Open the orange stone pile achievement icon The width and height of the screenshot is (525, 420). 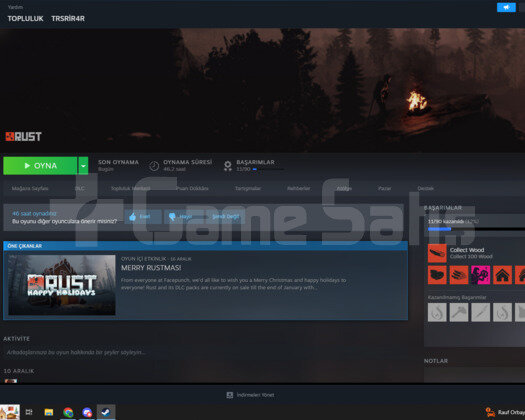[437, 275]
